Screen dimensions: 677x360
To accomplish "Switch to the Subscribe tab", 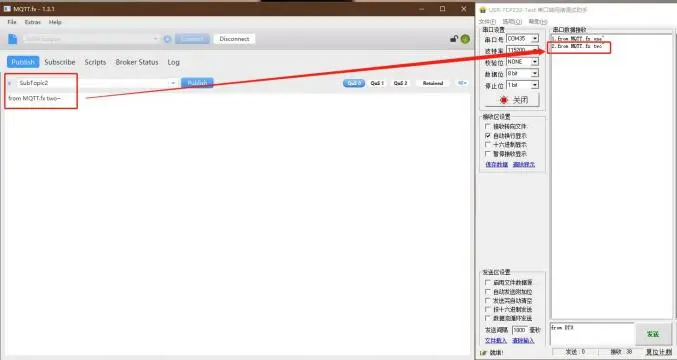I will point(60,62).
